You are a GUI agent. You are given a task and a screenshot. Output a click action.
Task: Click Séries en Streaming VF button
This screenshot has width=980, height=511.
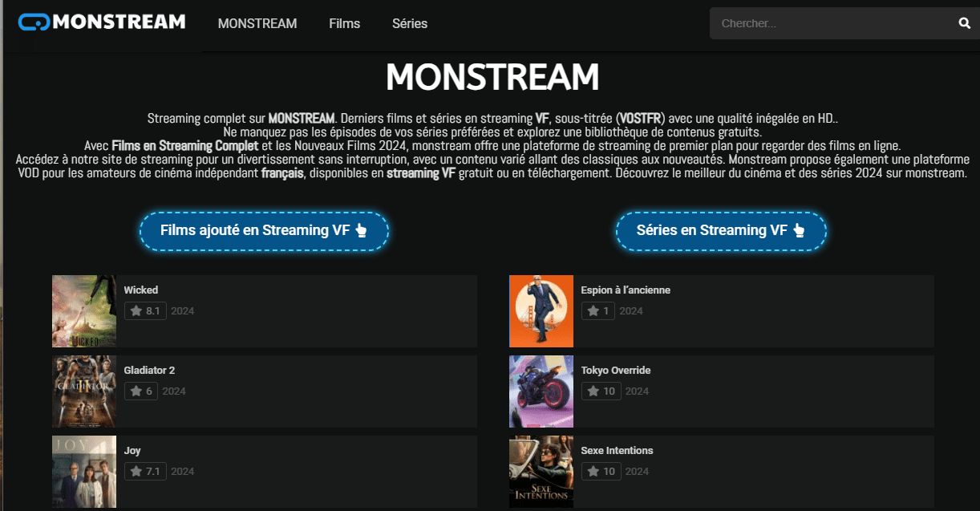click(721, 230)
